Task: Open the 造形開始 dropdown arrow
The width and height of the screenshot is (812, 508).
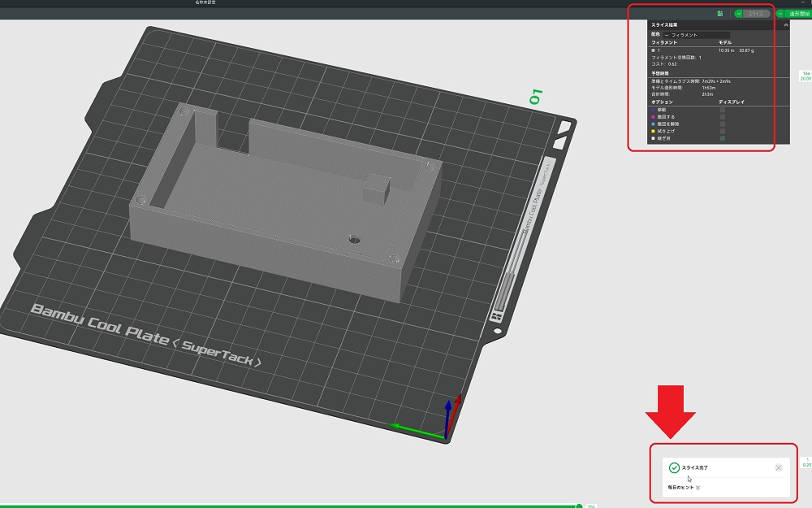Action: point(780,14)
